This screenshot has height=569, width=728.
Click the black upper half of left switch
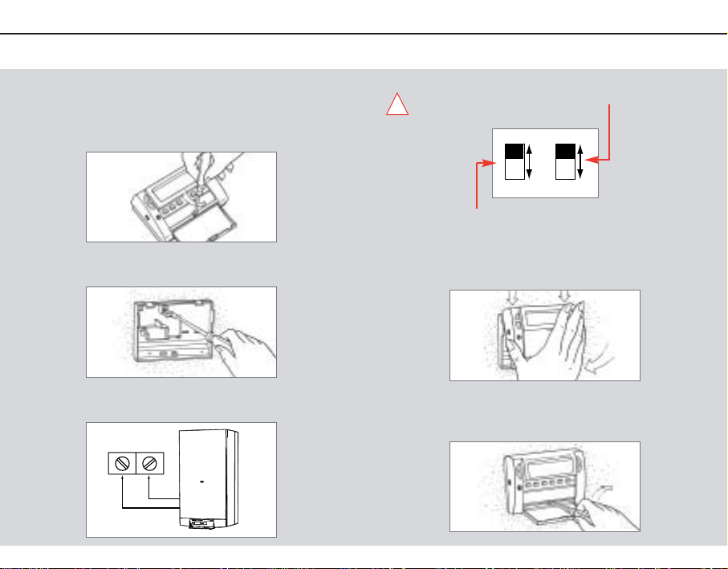(514, 152)
